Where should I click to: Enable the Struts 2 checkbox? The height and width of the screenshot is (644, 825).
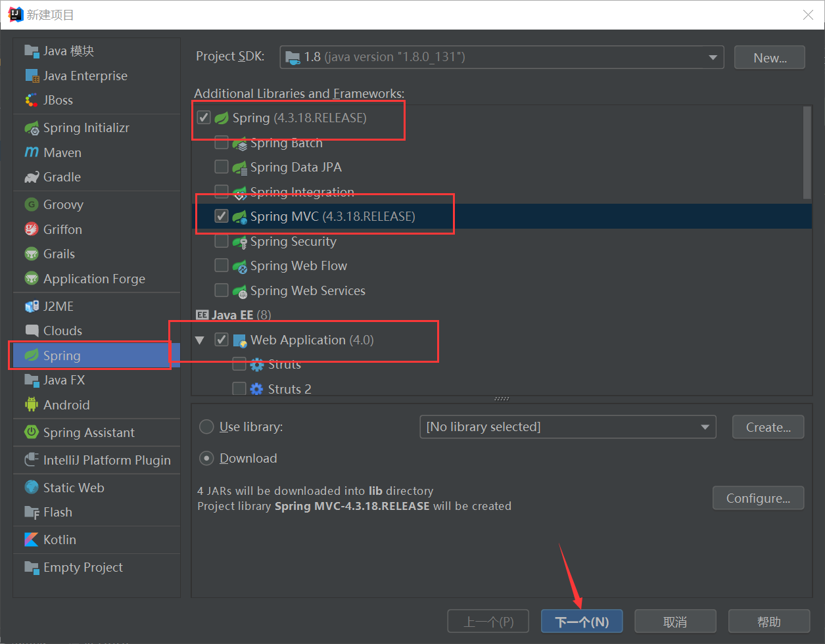[239, 389]
